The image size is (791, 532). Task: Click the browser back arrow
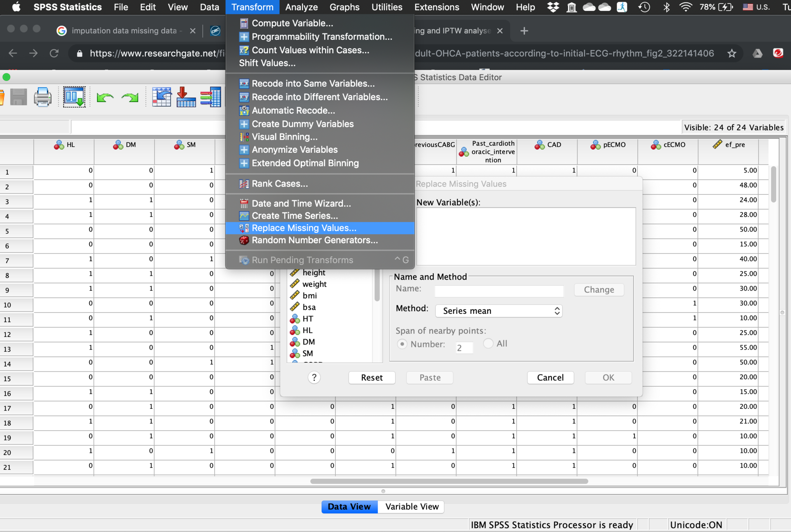point(13,53)
